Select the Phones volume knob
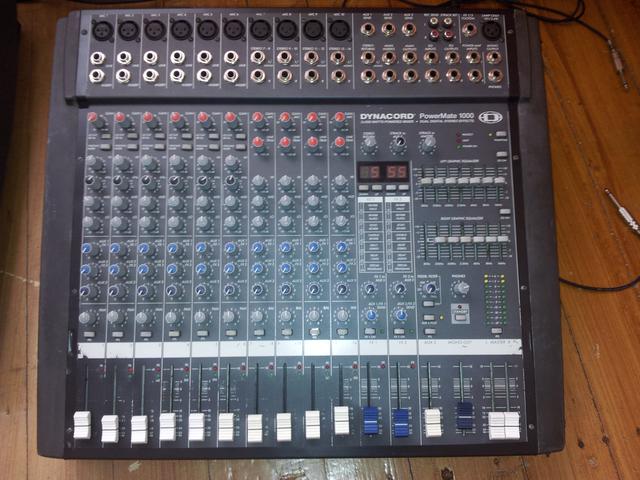The width and height of the screenshot is (640, 480). (459, 288)
